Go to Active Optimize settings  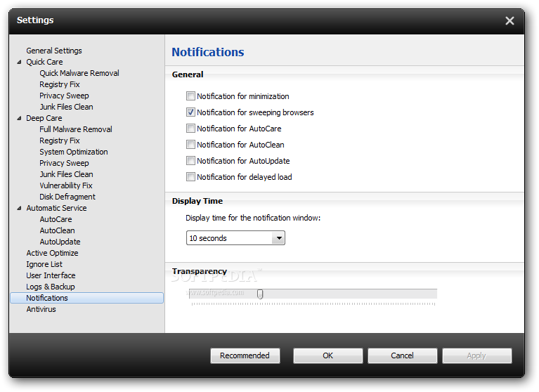[52, 253]
